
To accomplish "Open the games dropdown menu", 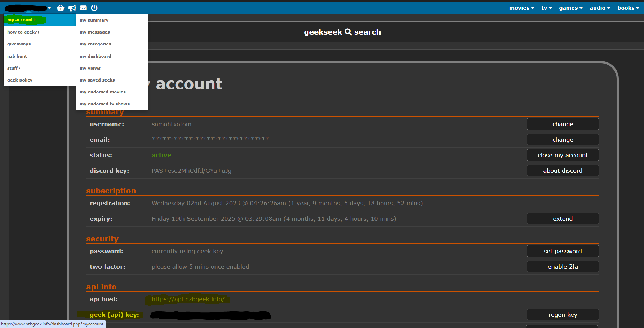I will pyautogui.click(x=570, y=8).
